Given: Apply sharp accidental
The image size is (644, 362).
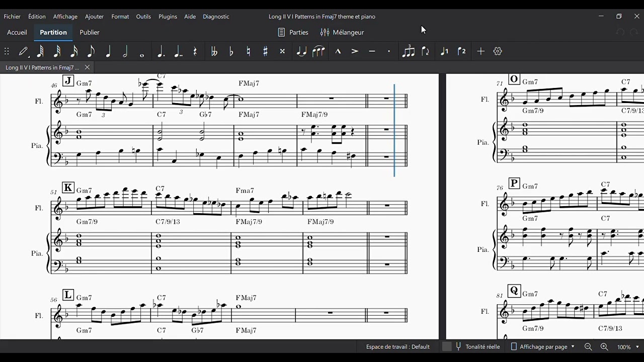Looking at the screenshot, I should (x=266, y=51).
